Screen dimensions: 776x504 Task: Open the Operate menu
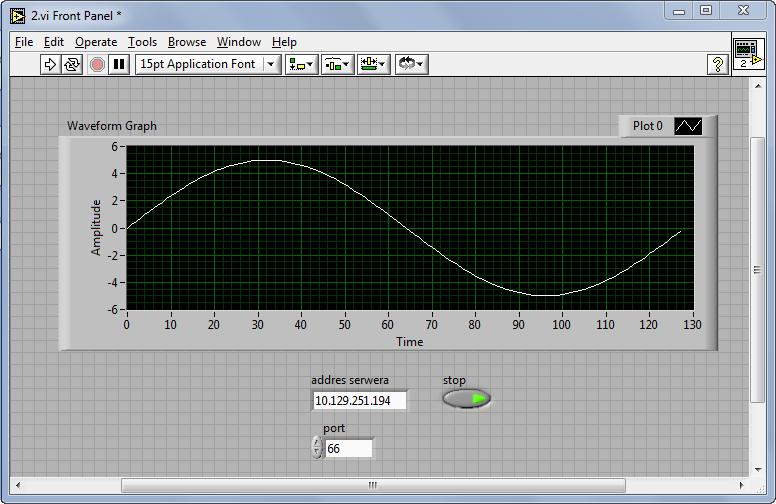[x=96, y=42]
